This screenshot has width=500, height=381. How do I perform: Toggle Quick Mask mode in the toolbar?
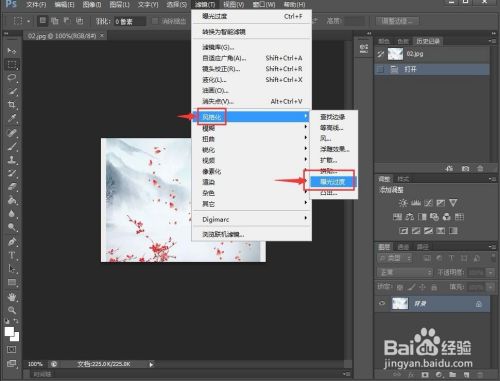(x=12, y=350)
